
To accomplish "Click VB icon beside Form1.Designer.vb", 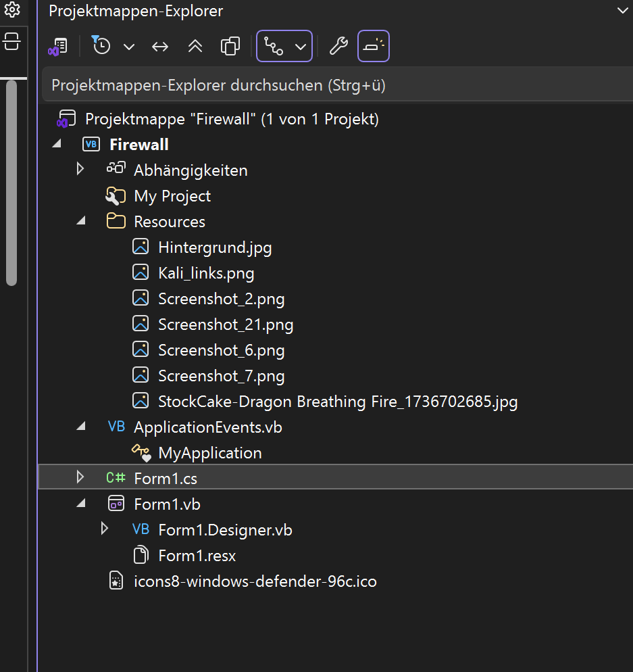I will [x=141, y=529].
